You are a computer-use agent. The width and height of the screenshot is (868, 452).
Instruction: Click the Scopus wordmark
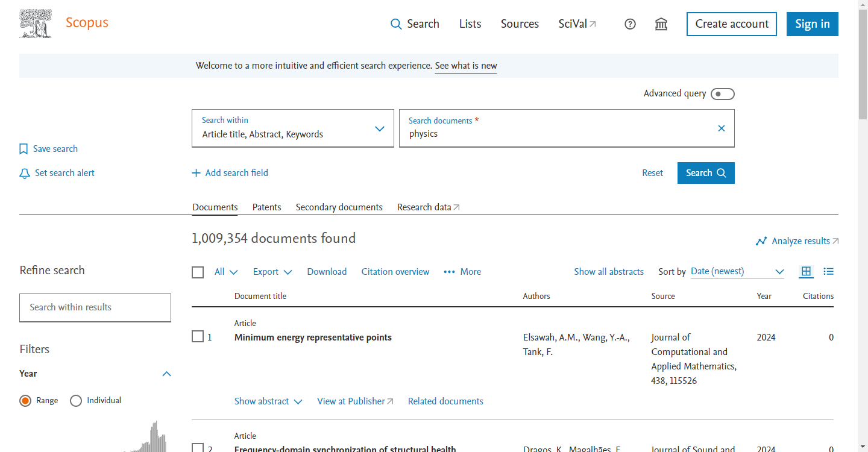pos(87,23)
